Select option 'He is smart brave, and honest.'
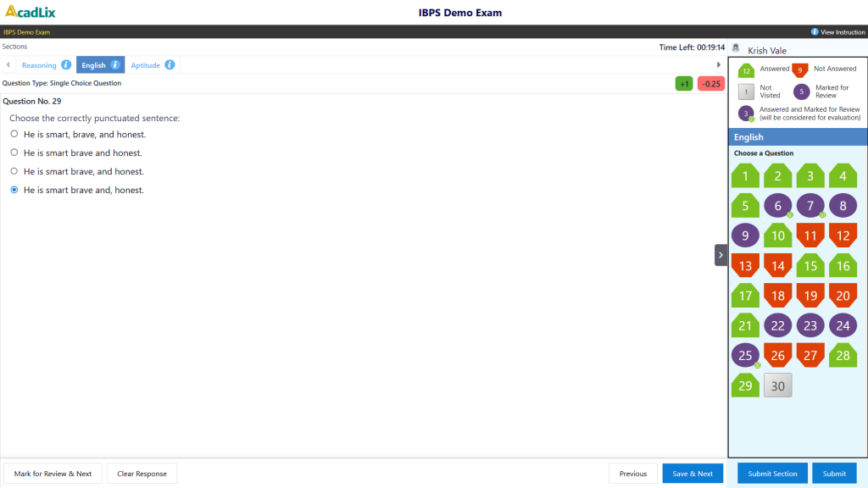Viewport: 868px width, 488px height. coord(14,171)
